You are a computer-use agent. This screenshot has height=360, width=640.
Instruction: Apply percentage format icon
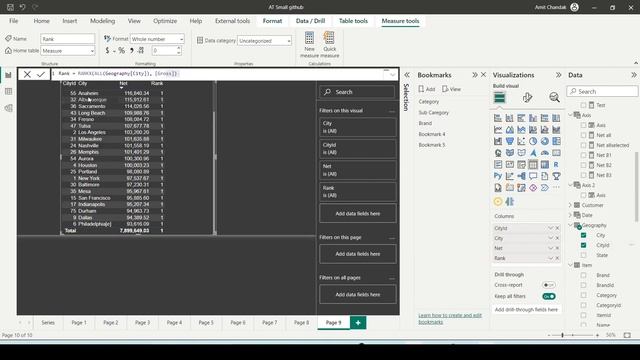(x=121, y=51)
